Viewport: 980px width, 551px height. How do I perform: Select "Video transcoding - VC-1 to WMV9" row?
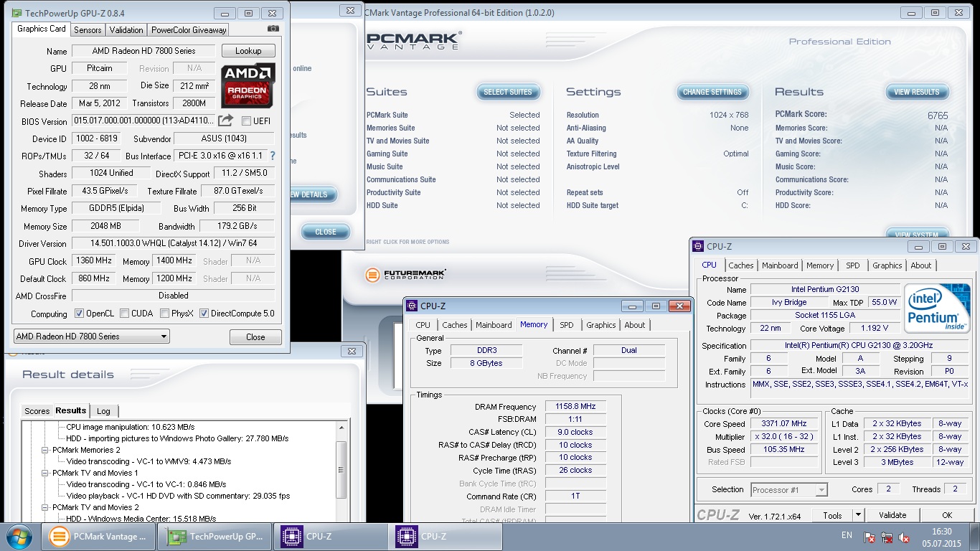tap(149, 461)
